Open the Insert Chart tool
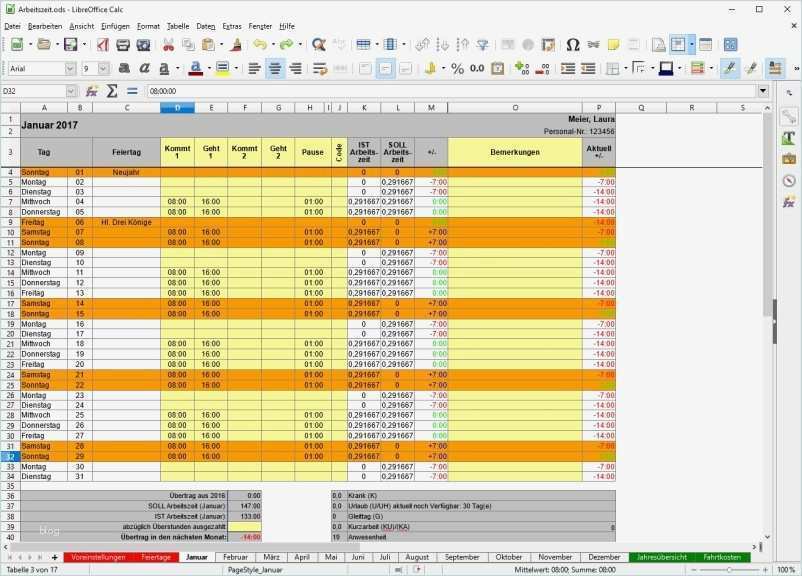Screen dimensions: 802x576 (x=527, y=46)
